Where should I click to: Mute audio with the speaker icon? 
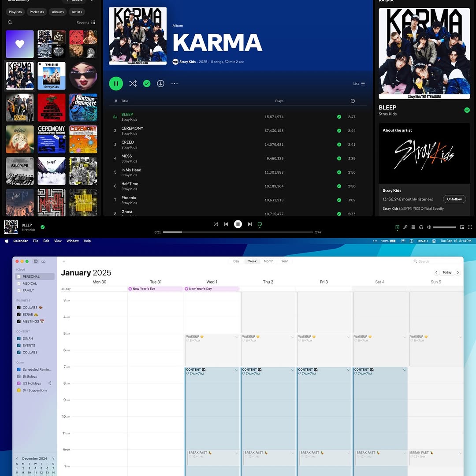(x=429, y=227)
